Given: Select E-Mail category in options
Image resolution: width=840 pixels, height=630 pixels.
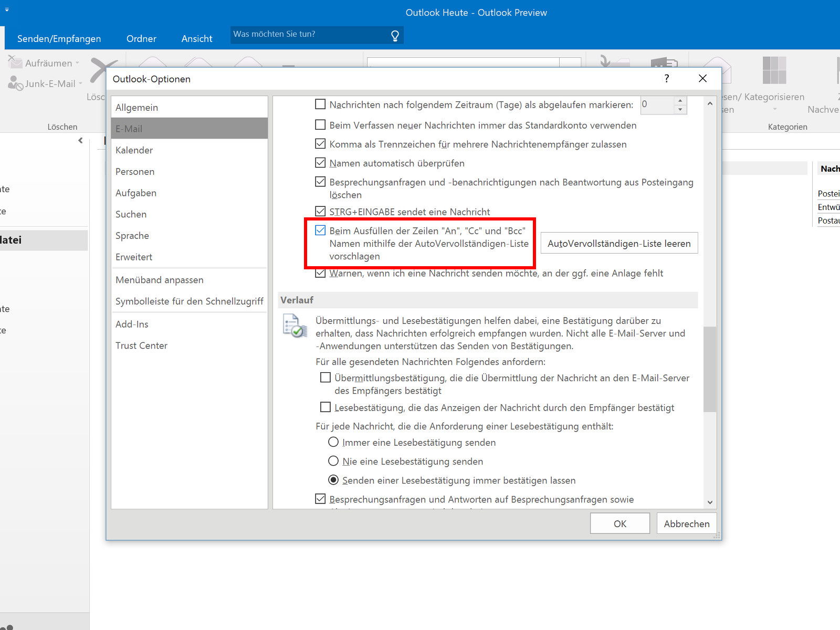Looking at the screenshot, I should [190, 129].
